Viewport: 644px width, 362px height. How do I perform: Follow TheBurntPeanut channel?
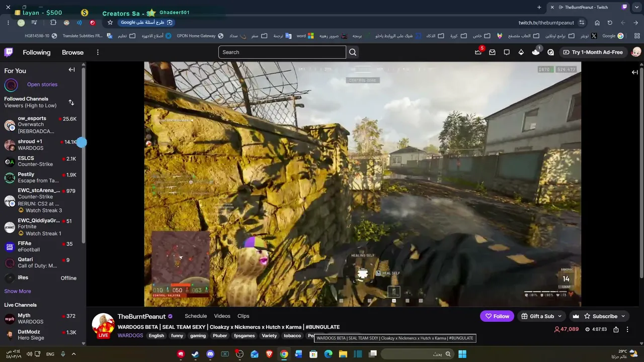pyautogui.click(x=497, y=316)
